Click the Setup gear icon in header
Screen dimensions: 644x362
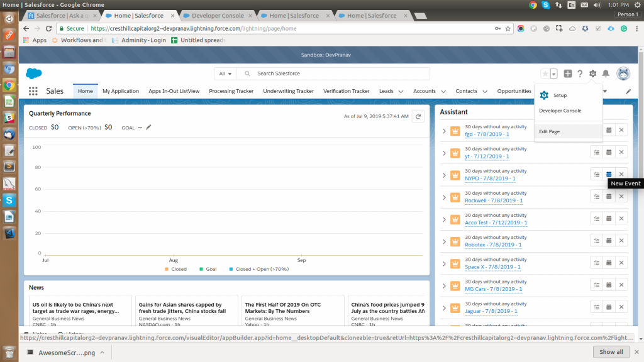click(x=592, y=74)
